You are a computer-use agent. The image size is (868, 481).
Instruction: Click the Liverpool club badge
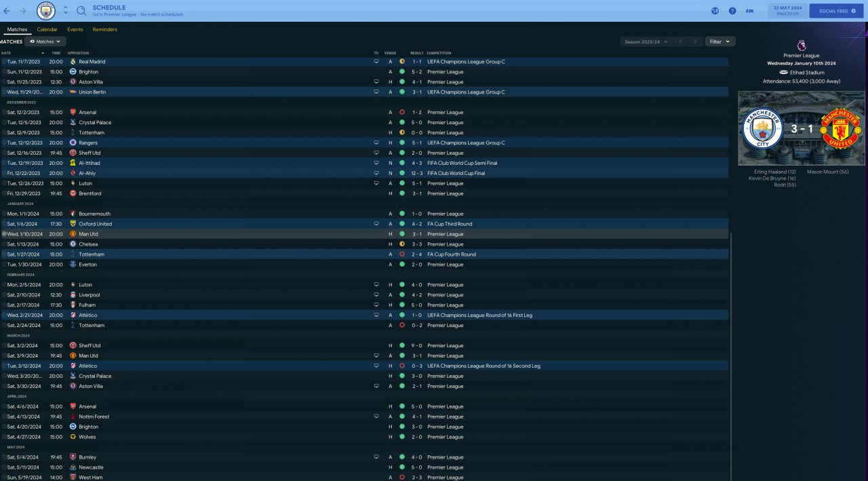coord(73,295)
